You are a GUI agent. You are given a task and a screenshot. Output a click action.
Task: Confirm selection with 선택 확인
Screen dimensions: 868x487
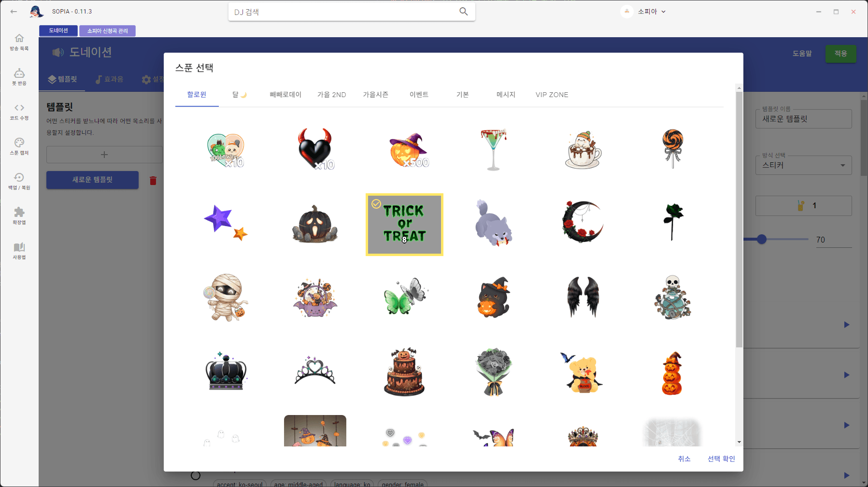point(721,459)
